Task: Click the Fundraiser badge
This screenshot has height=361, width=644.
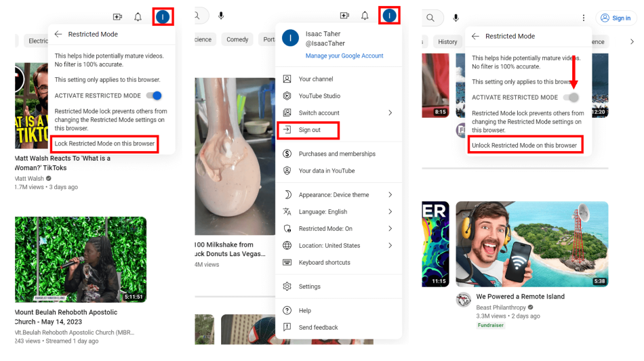Action: coord(490,325)
